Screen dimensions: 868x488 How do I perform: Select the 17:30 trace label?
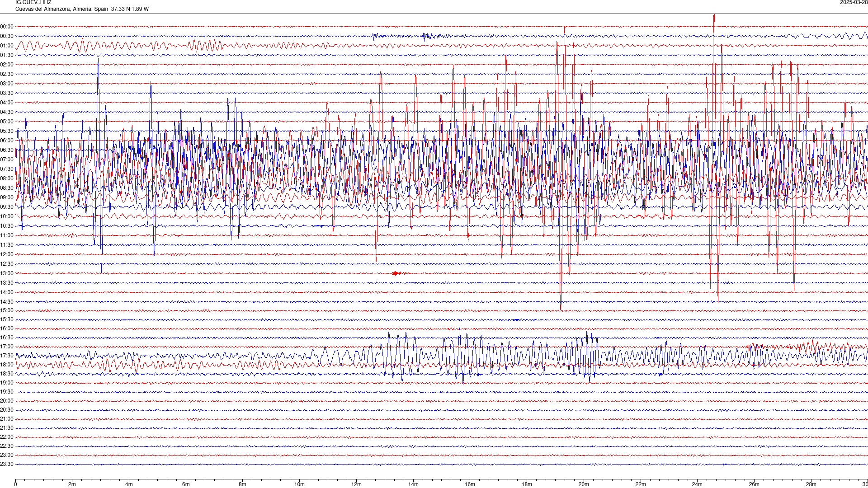click(x=7, y=356)
